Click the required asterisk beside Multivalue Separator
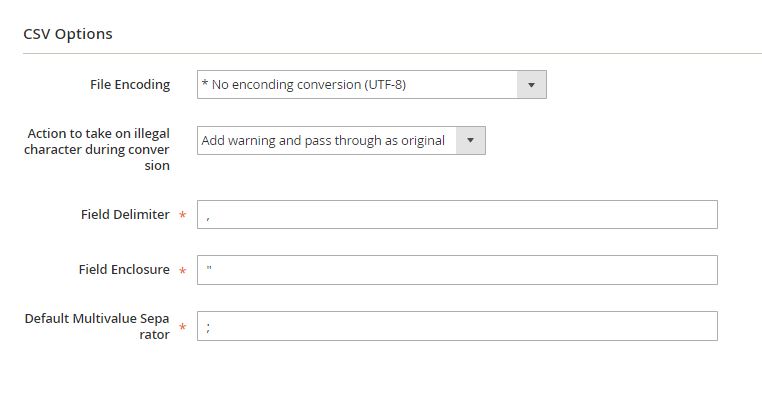Viewport: 762px width, 407px height. [x=183, y=327]
